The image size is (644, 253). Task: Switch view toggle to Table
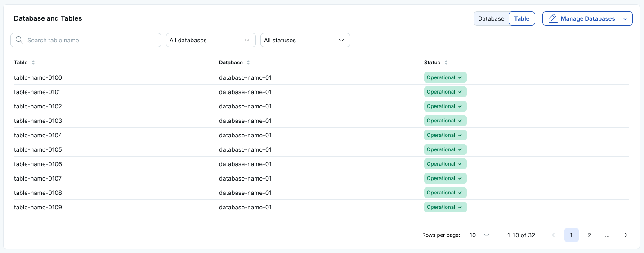point(522,18)
